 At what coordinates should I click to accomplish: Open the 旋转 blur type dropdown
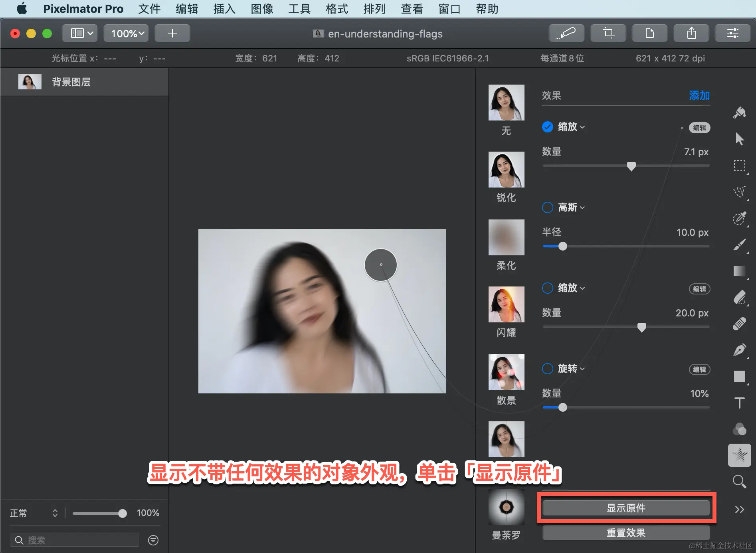(571, 369)
